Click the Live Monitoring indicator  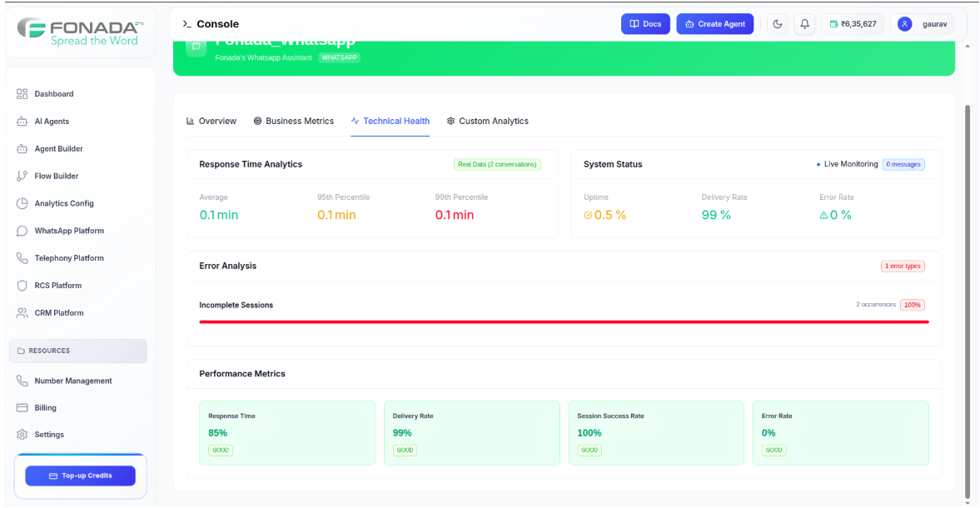pyautogui.click(x=847, y=164)
